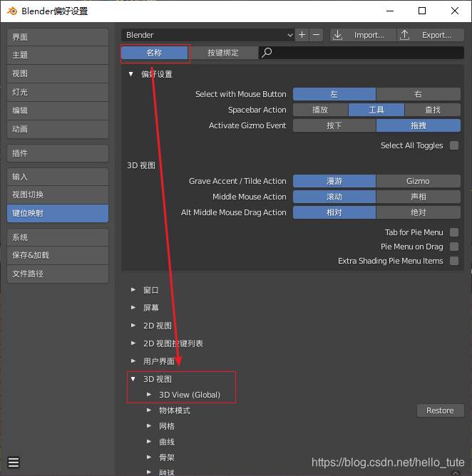Expand the 网格 keymap entry
The image size is (472, 476).
tap(149, 426)
